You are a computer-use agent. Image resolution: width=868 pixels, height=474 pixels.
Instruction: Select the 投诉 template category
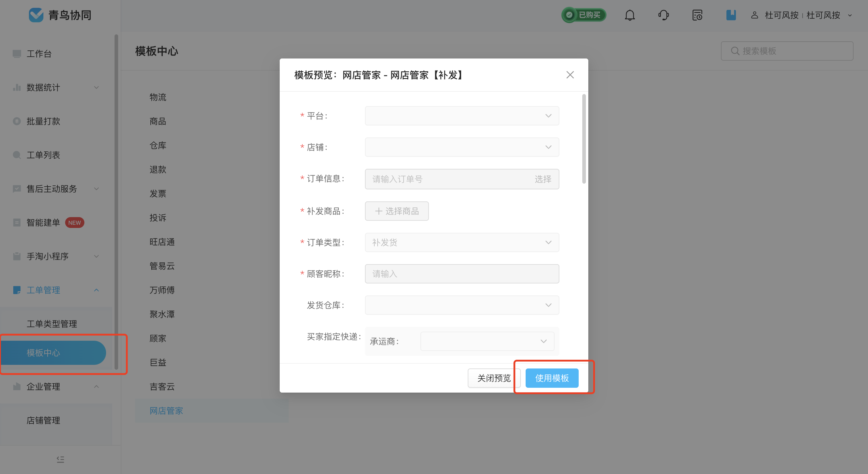[x=158, y=217]
